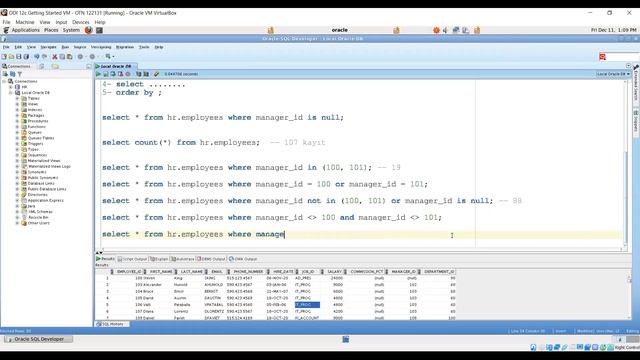Click the Run Script worksheet icon

[x=106, y=74]
